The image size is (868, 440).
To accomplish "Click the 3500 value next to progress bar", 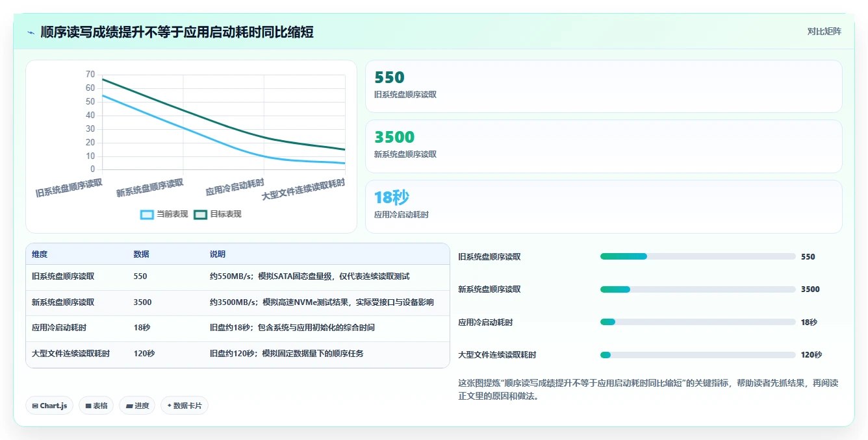I will pyautogui.click(x=810, y=289).
